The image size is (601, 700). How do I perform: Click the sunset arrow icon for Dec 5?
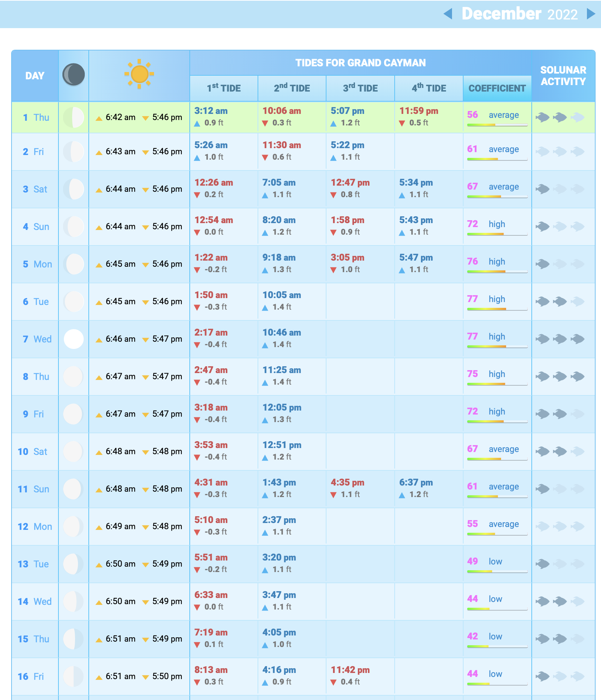145,265
